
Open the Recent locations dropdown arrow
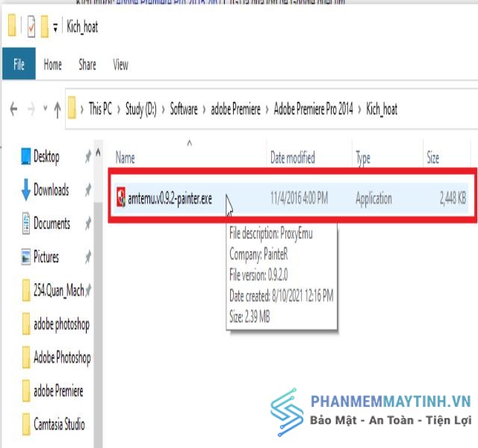pyautogui.click(x=46, y=108)
